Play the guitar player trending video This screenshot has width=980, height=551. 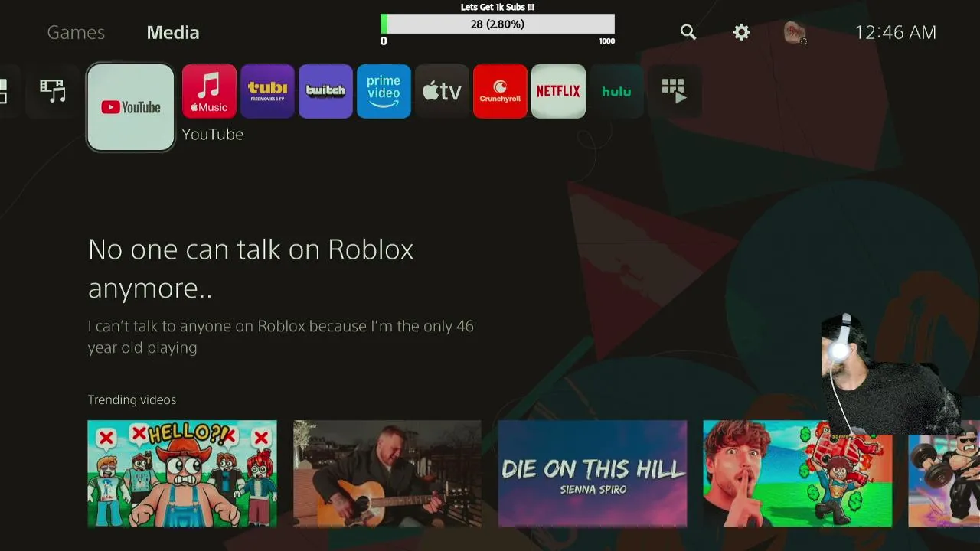[x=387, y=474]
